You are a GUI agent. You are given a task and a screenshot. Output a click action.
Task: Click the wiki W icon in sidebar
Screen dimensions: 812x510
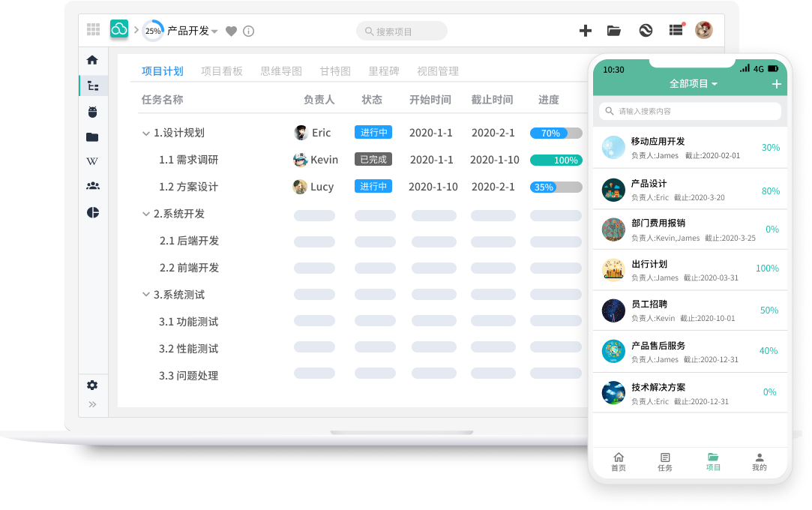click(x=92, y=161)
